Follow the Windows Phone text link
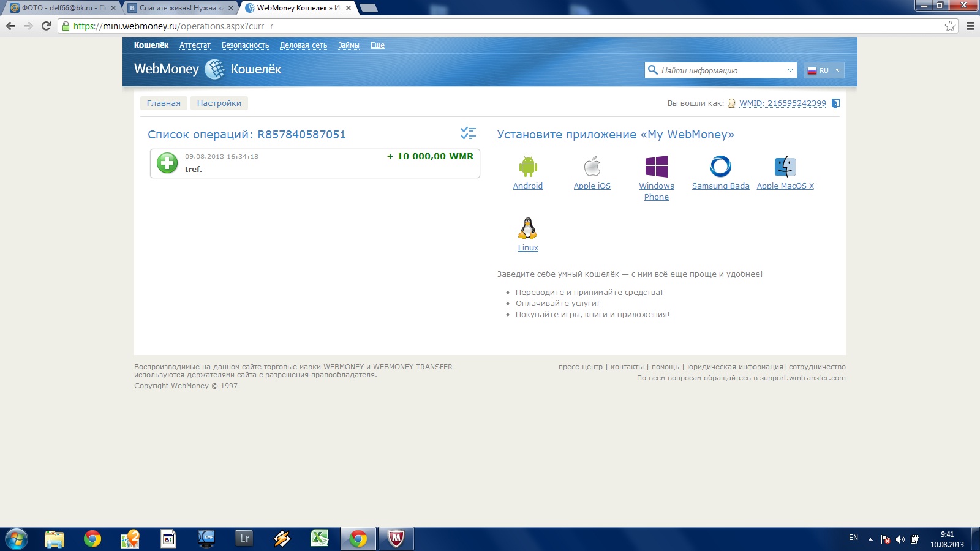The width and height of the screenshot is (980, 551). (x=657, y=192)
